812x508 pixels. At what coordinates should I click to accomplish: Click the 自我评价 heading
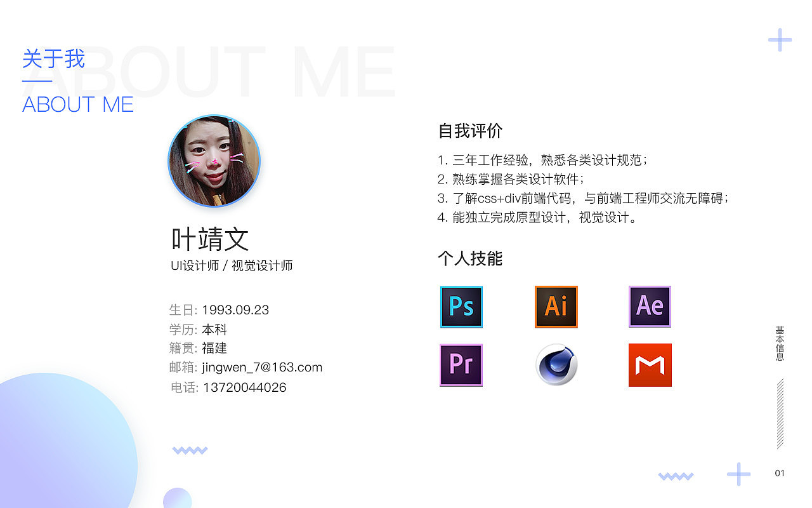point(470,131)
